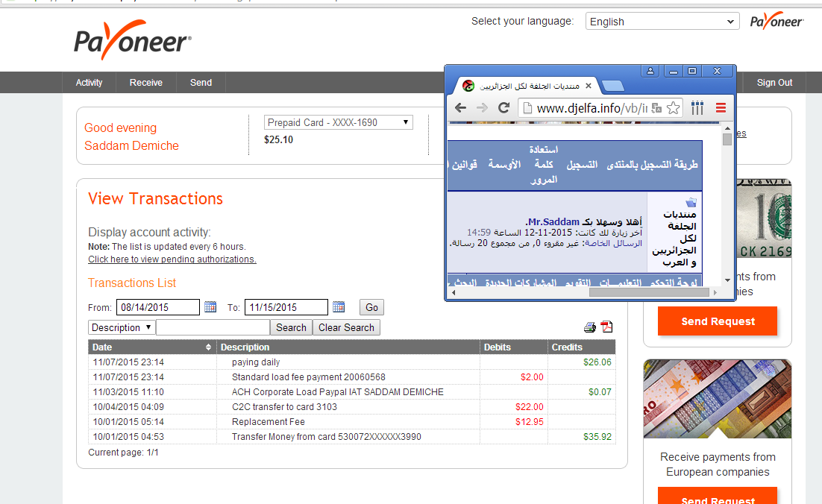Click the registration link in forum navbar
Viewport: 822px width, 504px height.
coord(582,165)
